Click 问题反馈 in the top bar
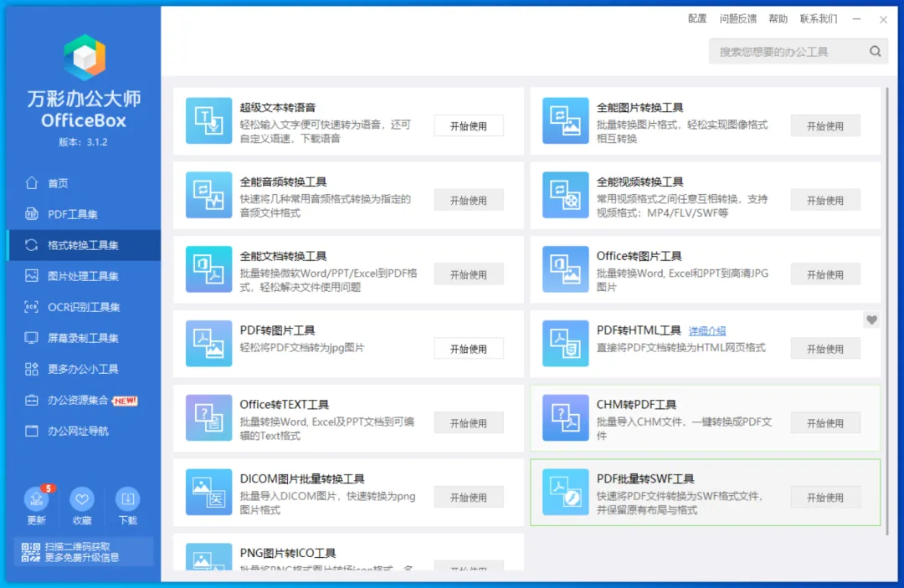The height and width of the screenshot is (588, 904). (x=738, y=19)
